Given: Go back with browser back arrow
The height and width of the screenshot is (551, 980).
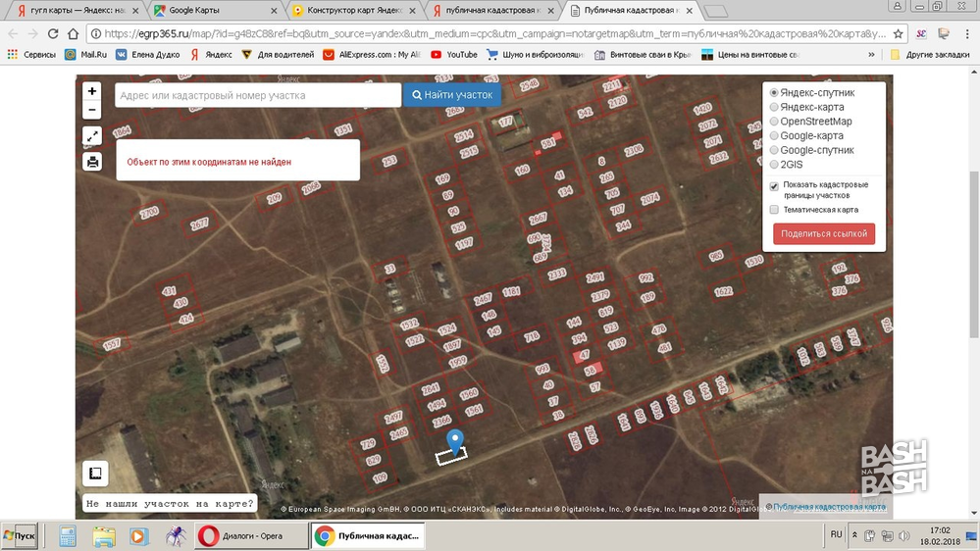Looking at the screenshot, I should pyautogui.click(x=13, y=33).
